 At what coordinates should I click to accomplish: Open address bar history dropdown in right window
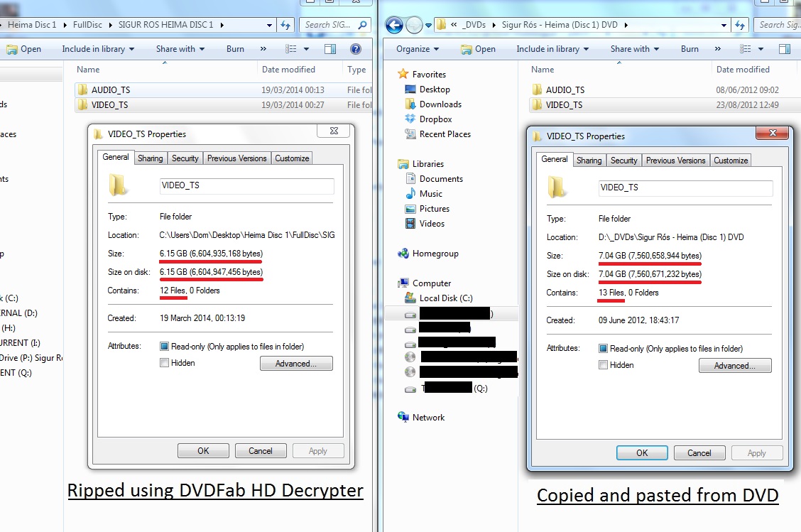724,25
